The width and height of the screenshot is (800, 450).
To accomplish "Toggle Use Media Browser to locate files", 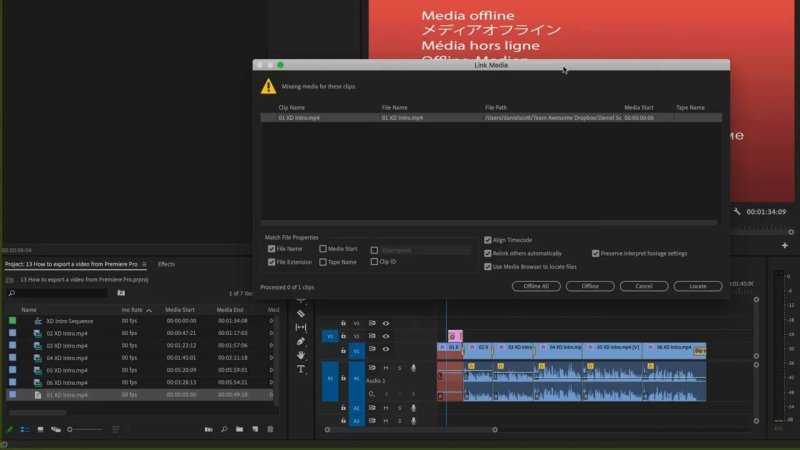I will tap(488, 266).
